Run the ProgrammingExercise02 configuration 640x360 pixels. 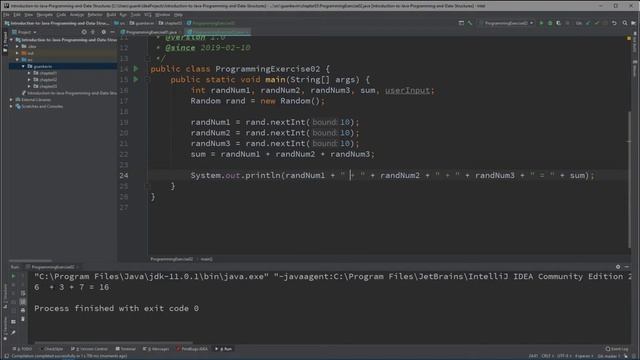[x=541, y=23]
